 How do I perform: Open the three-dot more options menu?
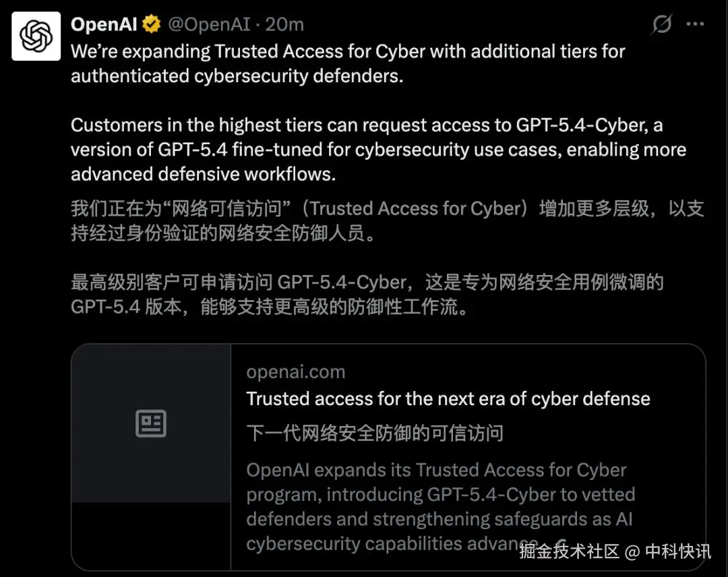click(x=695, y=25)
